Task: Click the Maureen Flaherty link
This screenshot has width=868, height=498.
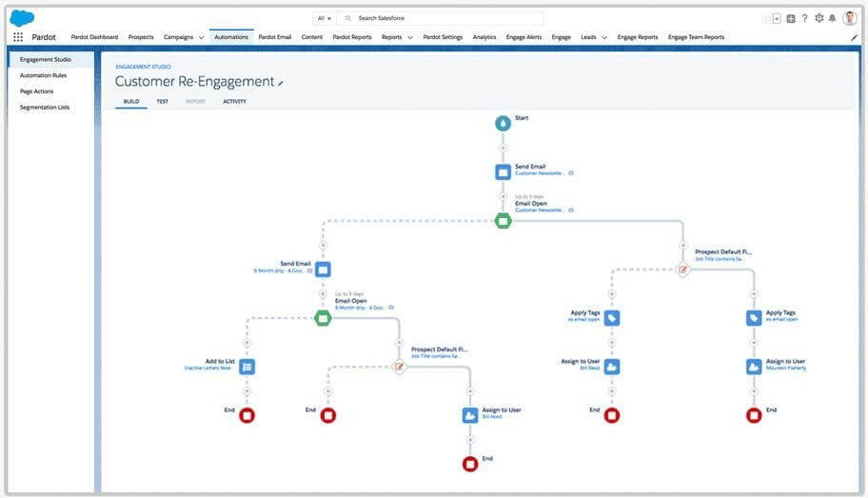Action: click(786, 369)
